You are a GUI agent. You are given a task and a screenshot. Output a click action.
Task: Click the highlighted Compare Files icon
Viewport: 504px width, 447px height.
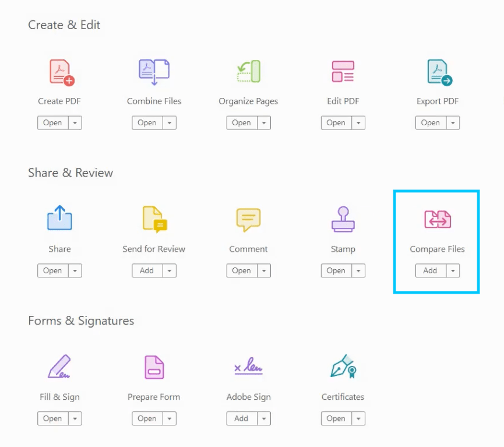tap(437, 219)
